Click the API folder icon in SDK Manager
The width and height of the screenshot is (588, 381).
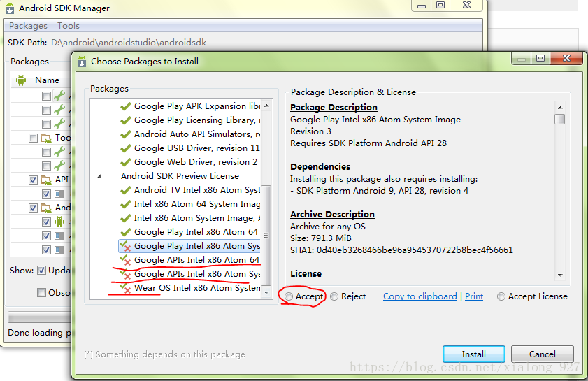(x=46, y=180)
